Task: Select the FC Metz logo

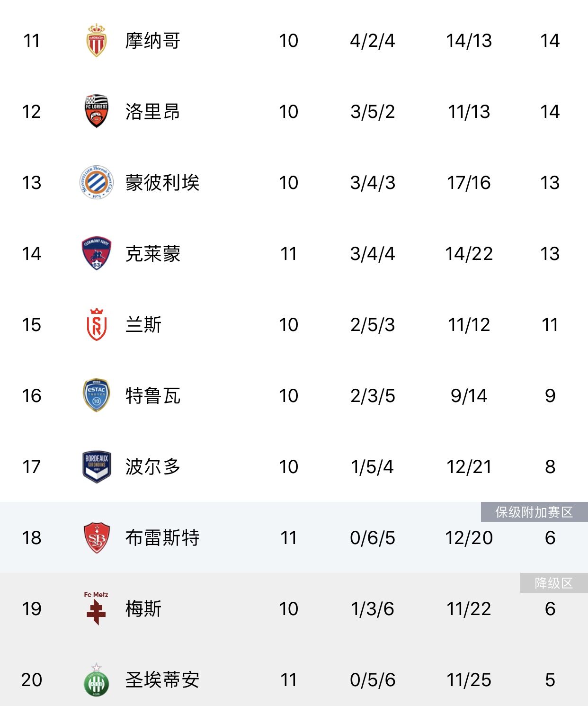Action: (x=96, y=608)
